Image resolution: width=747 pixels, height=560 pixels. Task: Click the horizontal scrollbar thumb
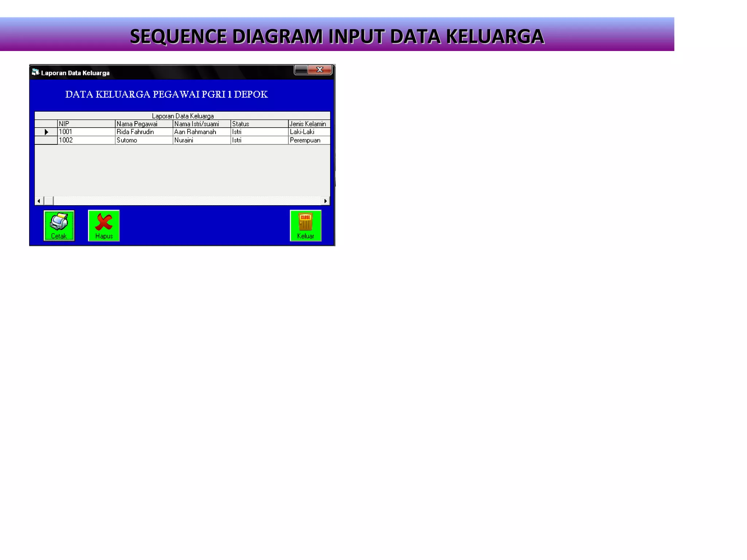tap(49, 201)
